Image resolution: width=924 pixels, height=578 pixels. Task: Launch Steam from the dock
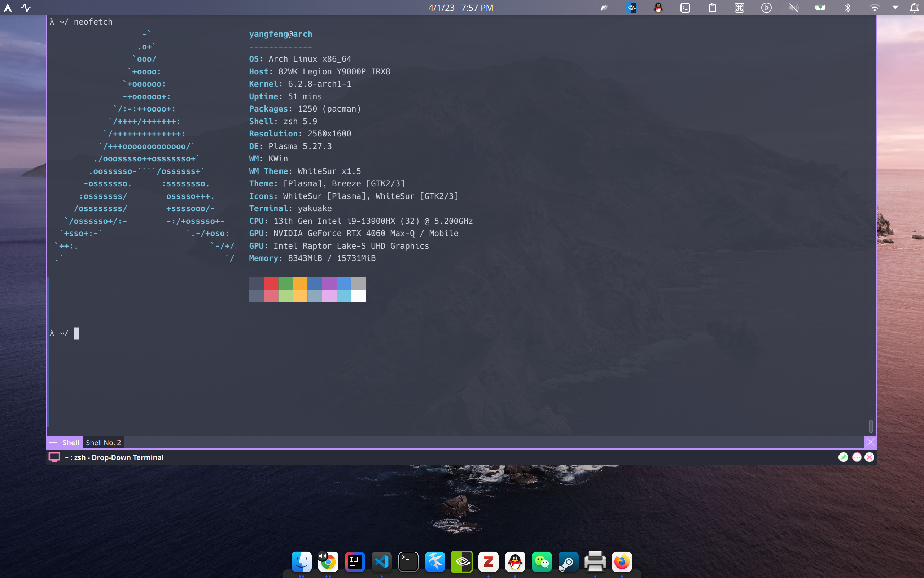568,561
